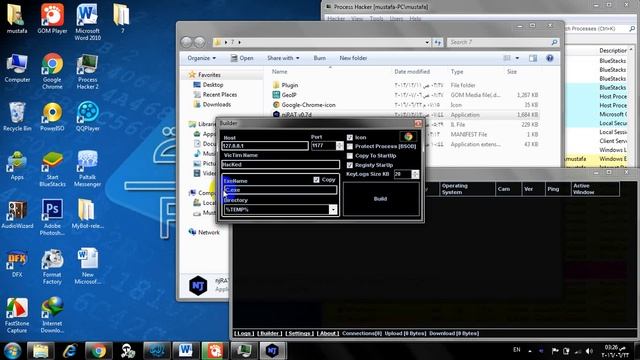The height and width of the screenshot is (360, 640).
Task: Open the Explorer change view dropdown arrow
Action: (x=517, y=58)
